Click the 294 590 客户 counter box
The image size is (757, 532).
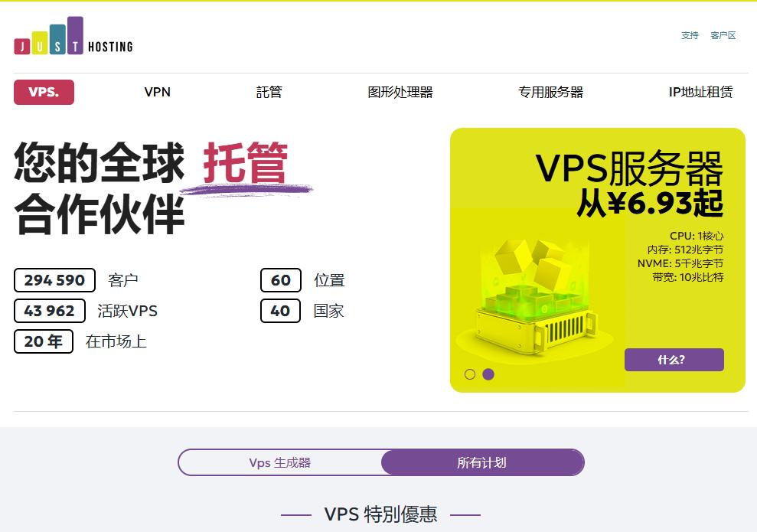pyautogui.click(x=54, y=280)
